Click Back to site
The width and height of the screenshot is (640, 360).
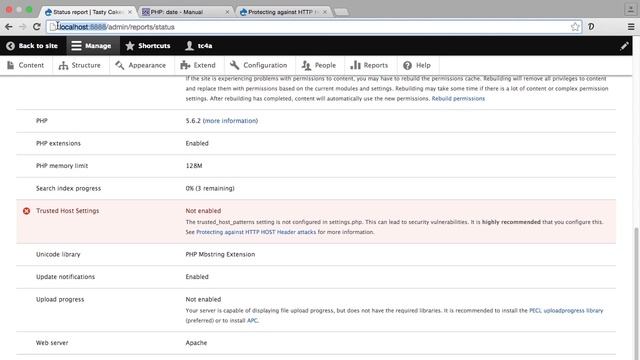point(32,46)
